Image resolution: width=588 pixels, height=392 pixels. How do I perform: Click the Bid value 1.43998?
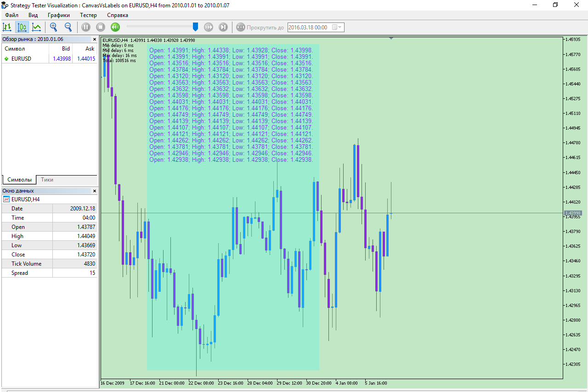62,58
